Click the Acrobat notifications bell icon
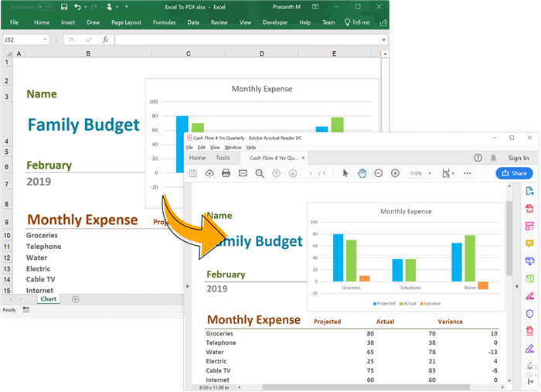 click(493, 158)
